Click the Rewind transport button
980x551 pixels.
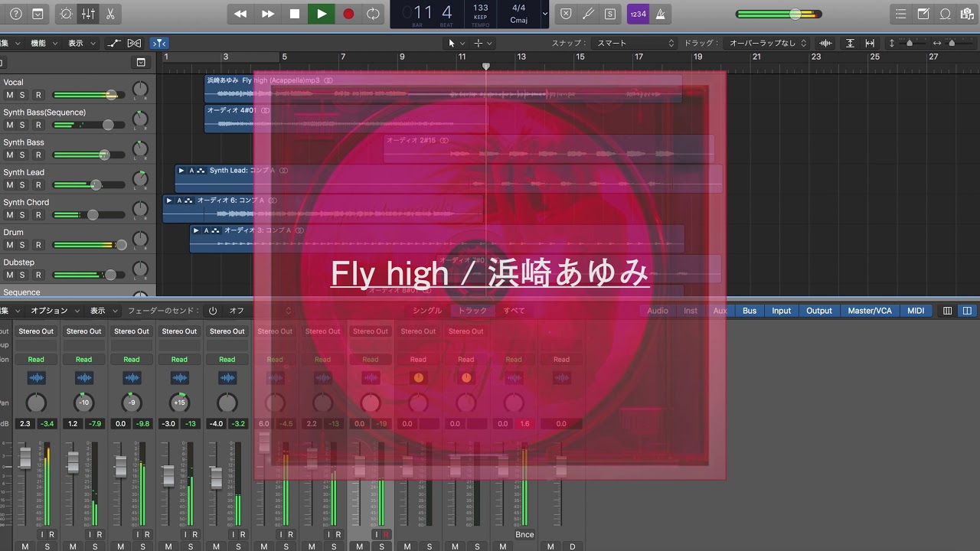240,14
